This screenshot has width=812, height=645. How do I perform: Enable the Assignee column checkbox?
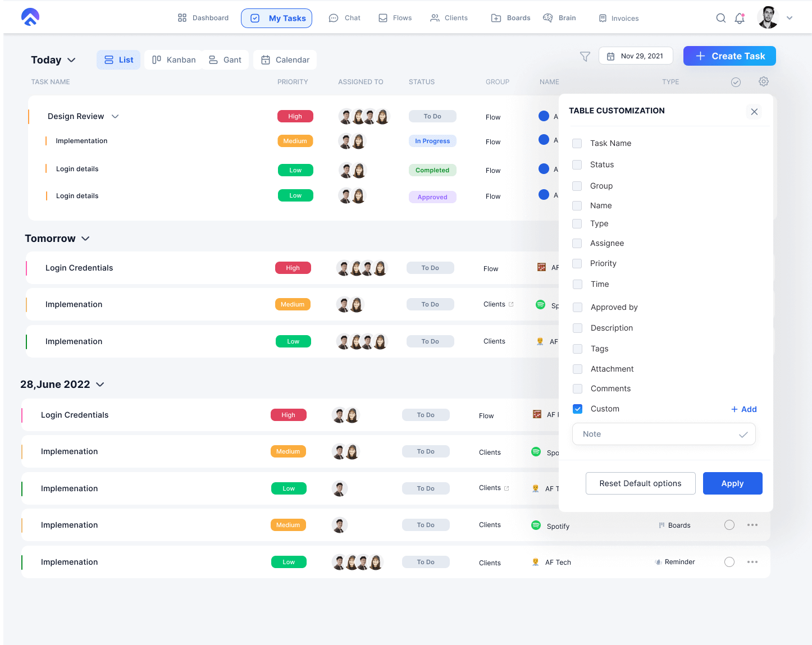click(577, 243)
